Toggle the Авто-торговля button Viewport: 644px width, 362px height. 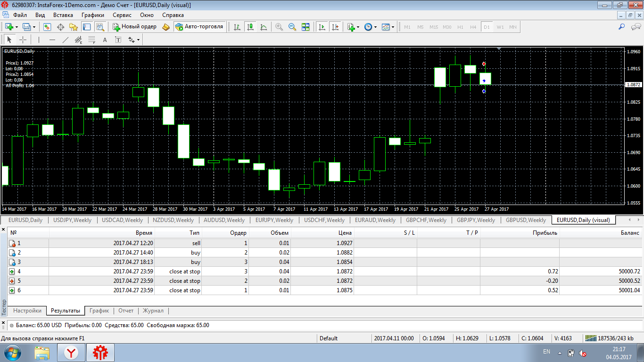(x=199, y=27)
